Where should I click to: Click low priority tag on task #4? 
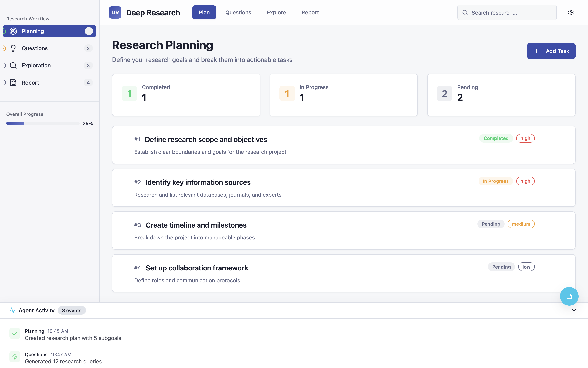point(526,267)
